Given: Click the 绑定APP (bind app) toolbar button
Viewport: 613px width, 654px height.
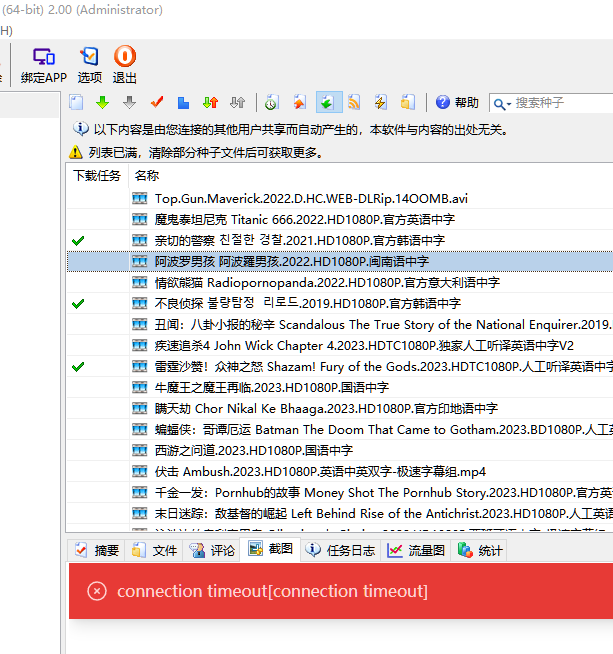Looking at the screenshot, I should click(x=44, y=65).
